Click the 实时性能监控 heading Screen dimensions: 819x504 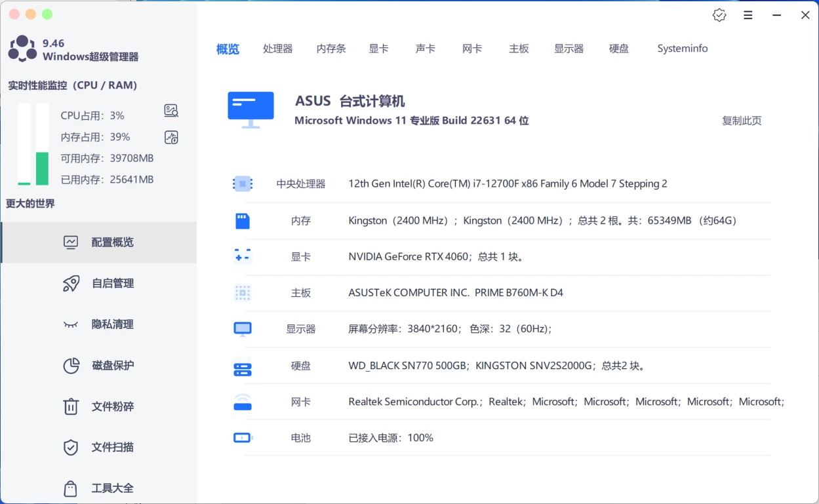[73, 85]
